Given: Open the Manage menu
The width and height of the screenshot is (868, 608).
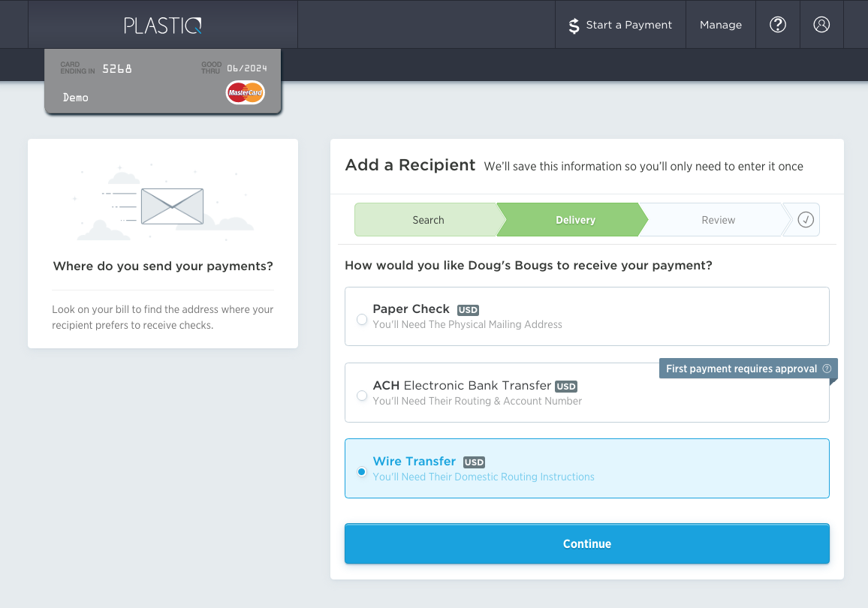Looking at the screenshot, I should click(721, 25).
